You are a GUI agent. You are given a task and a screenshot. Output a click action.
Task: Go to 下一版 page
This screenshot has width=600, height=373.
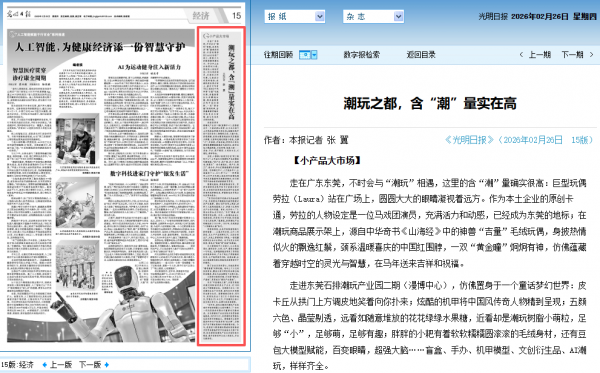pyautogui.click(x=90, y=365)
